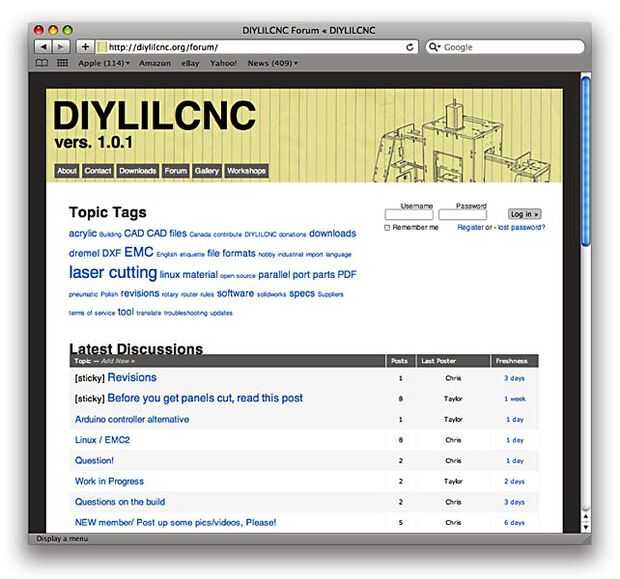Image resolution: width=620 pixels, height=579 pixels.
Task: Open the Contact page tab
Action: pyautogui.click(x=98, y=171)
